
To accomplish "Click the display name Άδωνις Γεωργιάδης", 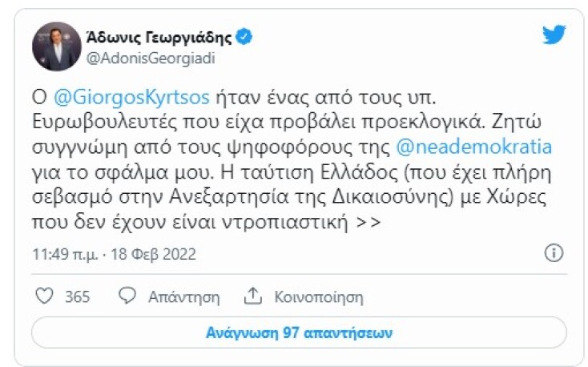I will 163,37.
